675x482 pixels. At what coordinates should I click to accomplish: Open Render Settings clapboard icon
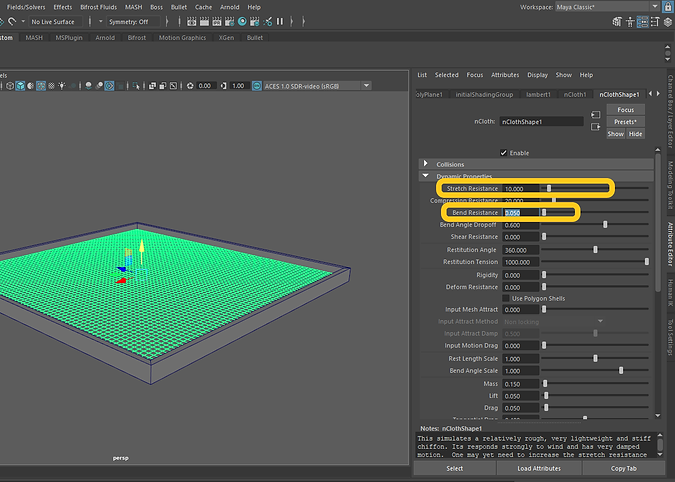click(x=229, y=22)
